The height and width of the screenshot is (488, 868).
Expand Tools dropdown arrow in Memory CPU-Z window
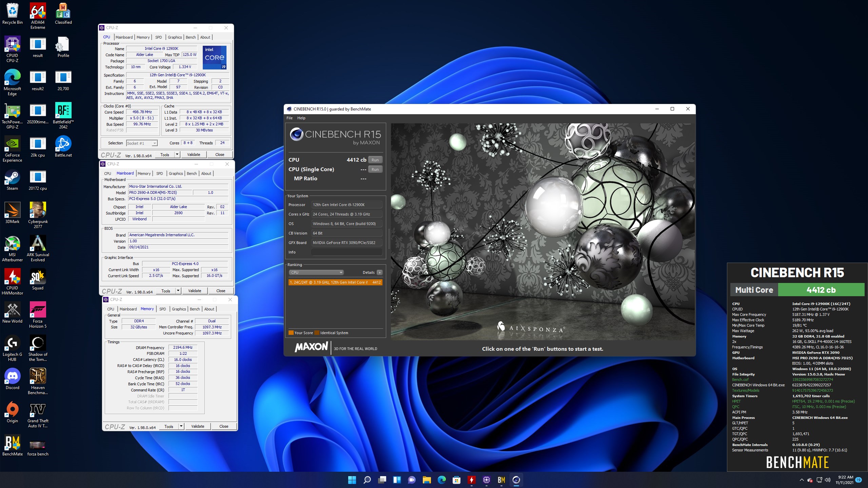(181, 426)
